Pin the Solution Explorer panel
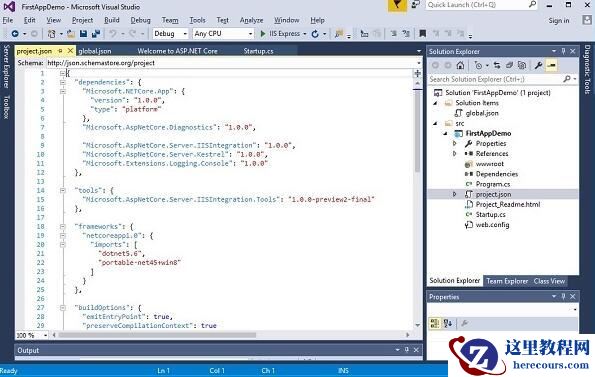Viewport: 595px width, 377px height. tap(564, 51)
